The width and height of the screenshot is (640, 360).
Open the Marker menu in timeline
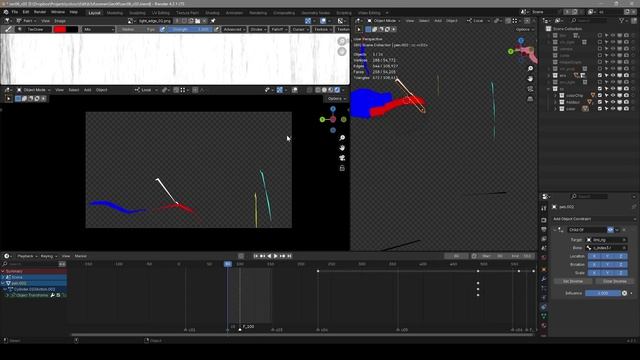pos(80,256)
